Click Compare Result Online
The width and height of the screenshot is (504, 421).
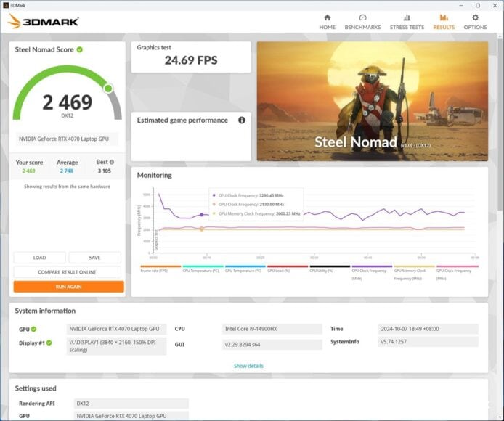[x=68, y=272]
